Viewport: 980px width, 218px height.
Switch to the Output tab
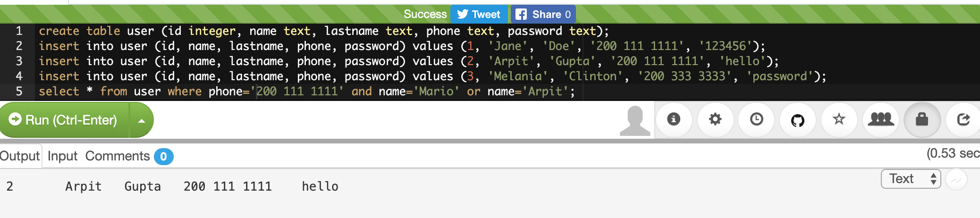click(20, 156)
